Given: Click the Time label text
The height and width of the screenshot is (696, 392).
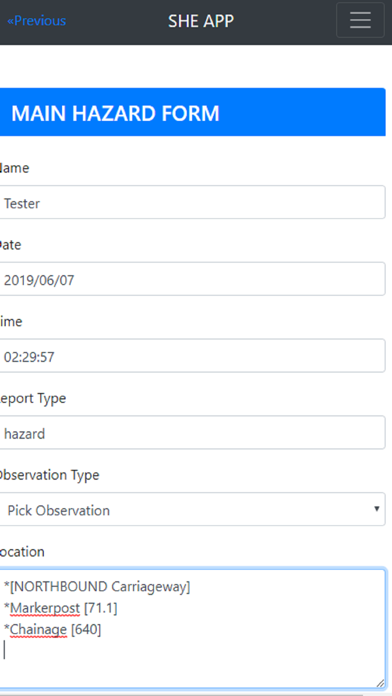Looking at the screenshot, I should click(x=11, y=321).
